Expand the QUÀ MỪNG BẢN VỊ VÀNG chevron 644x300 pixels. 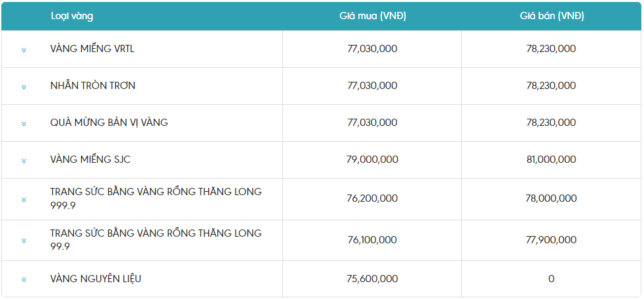tap(24, 123)
